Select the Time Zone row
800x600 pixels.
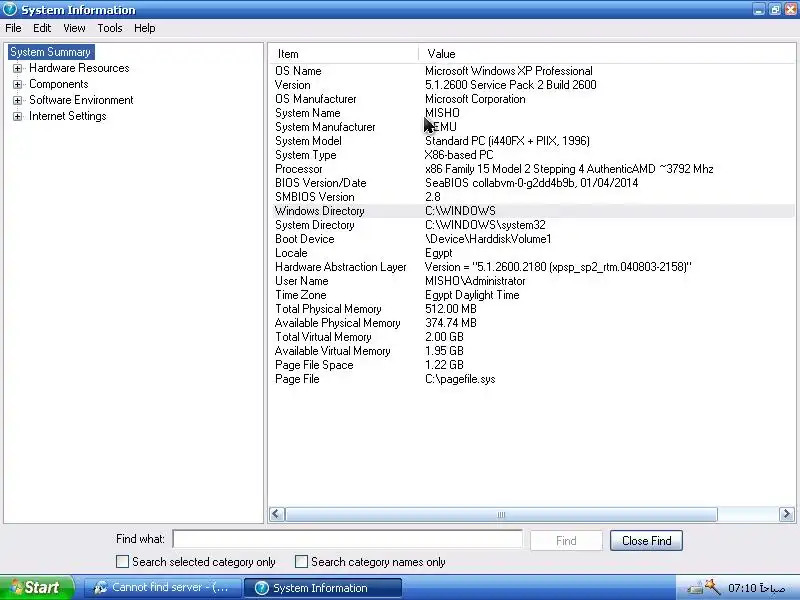point(533,295)
